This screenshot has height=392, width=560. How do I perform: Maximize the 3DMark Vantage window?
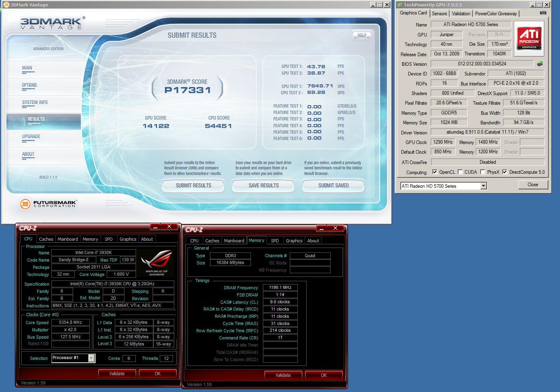point(380,5)
